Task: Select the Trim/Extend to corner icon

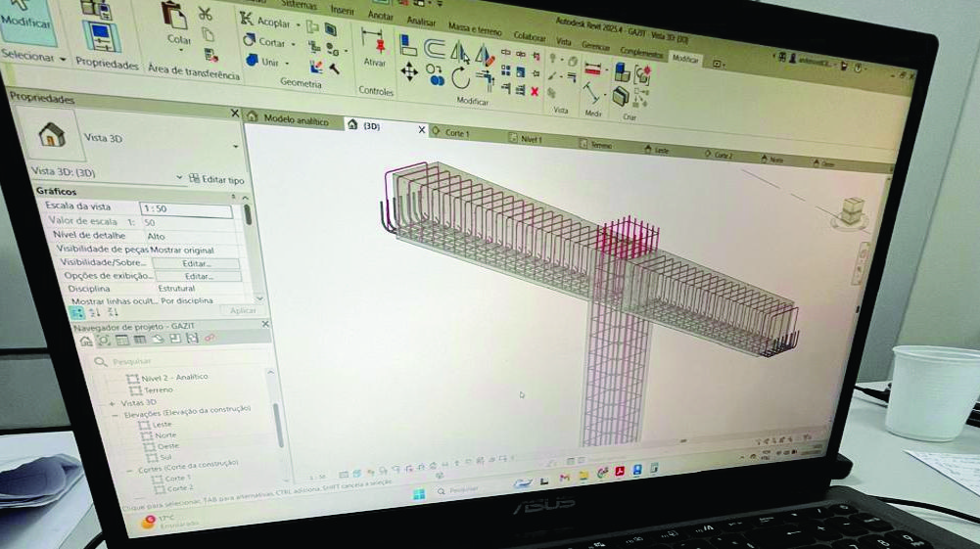Action: pos(485,80)
